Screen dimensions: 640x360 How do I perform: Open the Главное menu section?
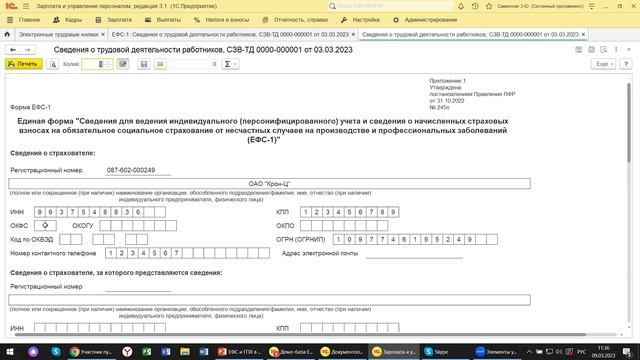[x=24, y=20]
